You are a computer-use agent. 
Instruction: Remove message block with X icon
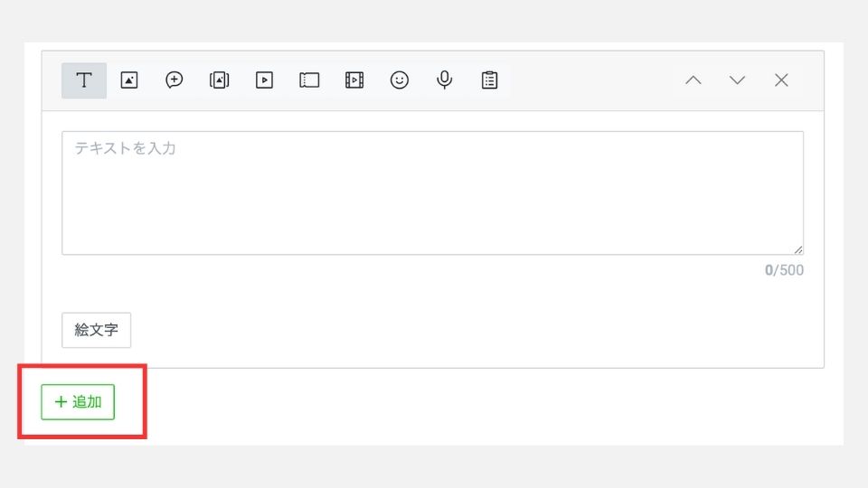click(x=781, y=80)
